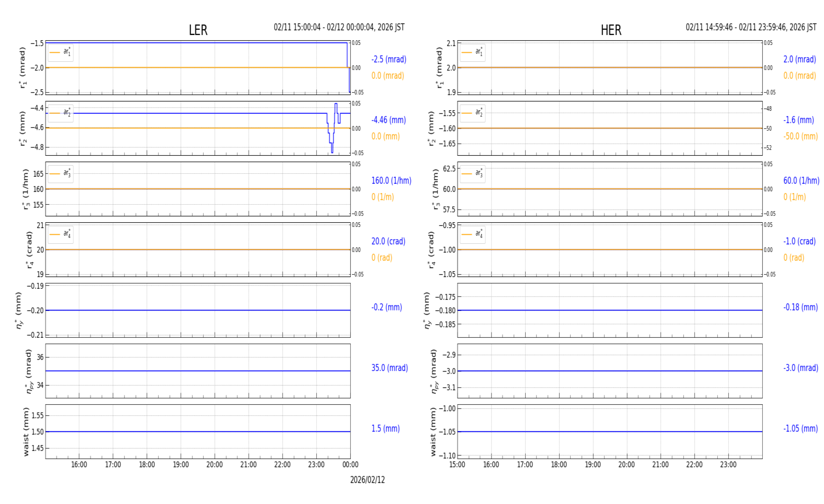Click the 16:00 tick on the LER time axis
This screenshot has height=504, width=824.
(79, 465)
